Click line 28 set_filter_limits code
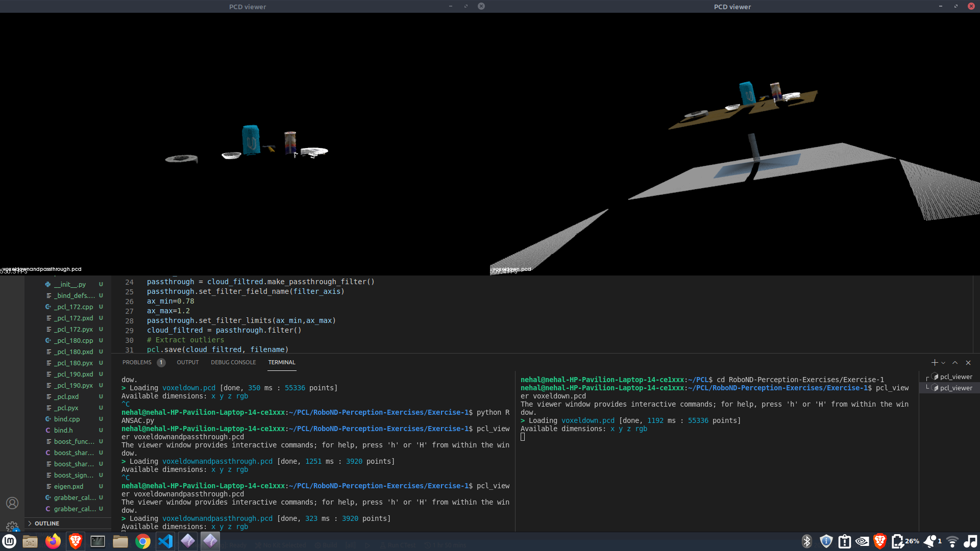Viewport: 980px width, 551px height. tap(241, 320)
